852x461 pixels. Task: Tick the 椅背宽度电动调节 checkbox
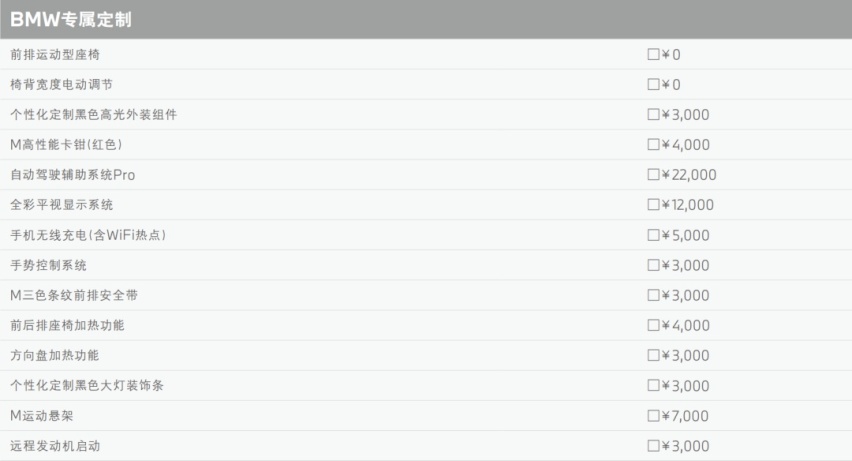pos(653,84)
